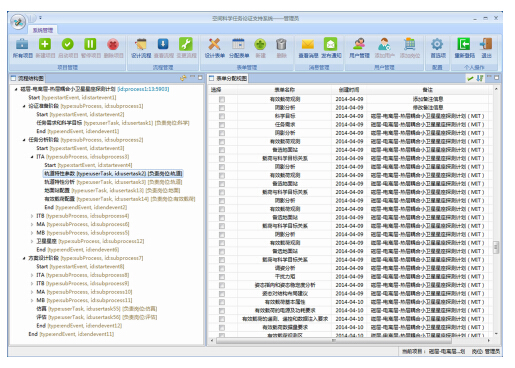This screenshot has width=515, height=368.
Task: Click the endevent11 End tree item
Action: click(x=71, y=334)
